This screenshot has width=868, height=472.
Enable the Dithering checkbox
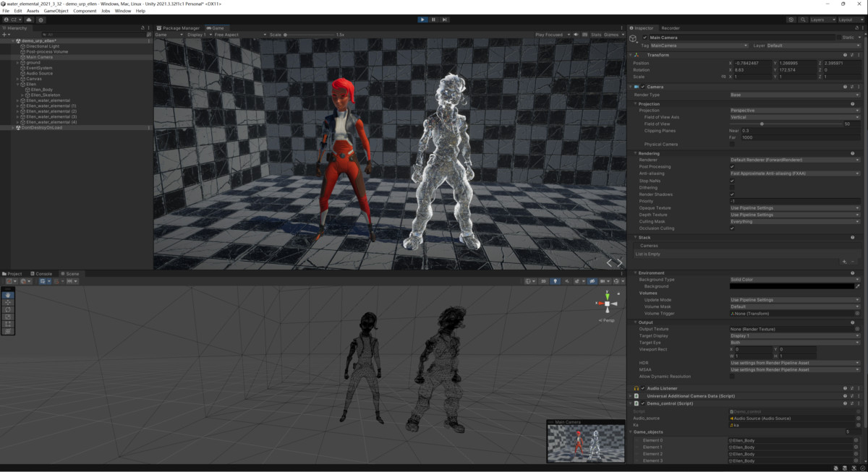[x=732, y=187]
